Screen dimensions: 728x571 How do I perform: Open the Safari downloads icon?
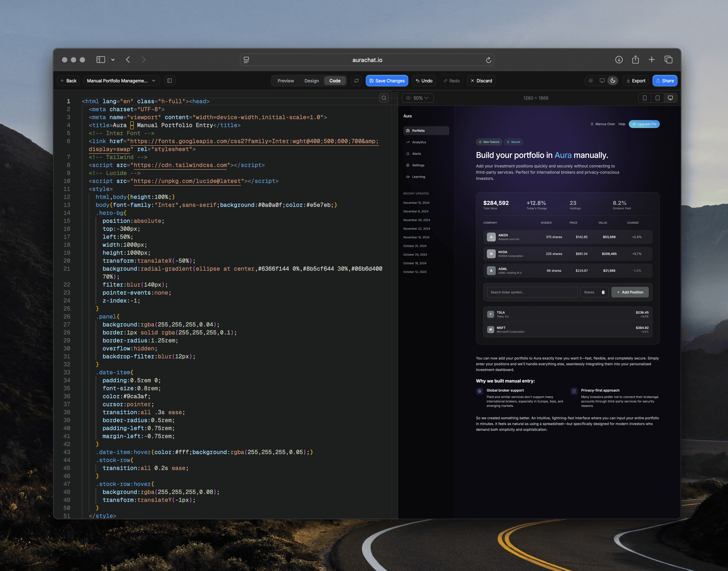tap(619, 60)
